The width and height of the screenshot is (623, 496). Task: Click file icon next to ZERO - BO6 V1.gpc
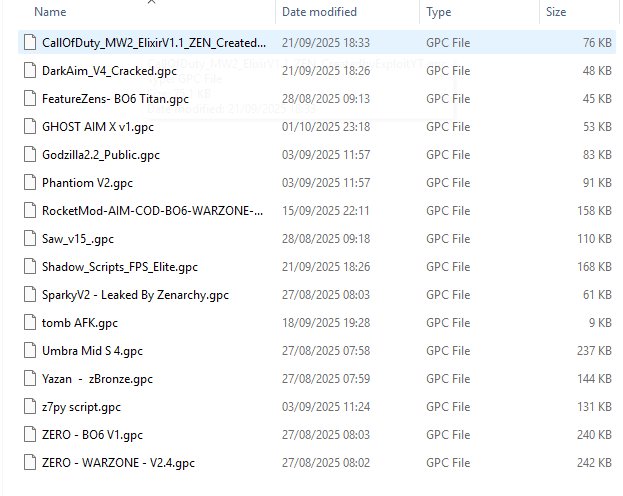pos(30,434)
